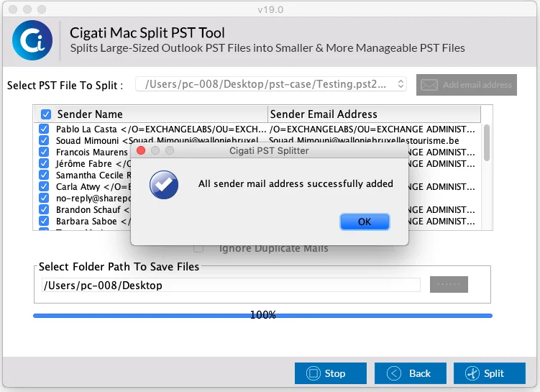Click the Add email address button
The image size is (540, 392).
[467, 85]
